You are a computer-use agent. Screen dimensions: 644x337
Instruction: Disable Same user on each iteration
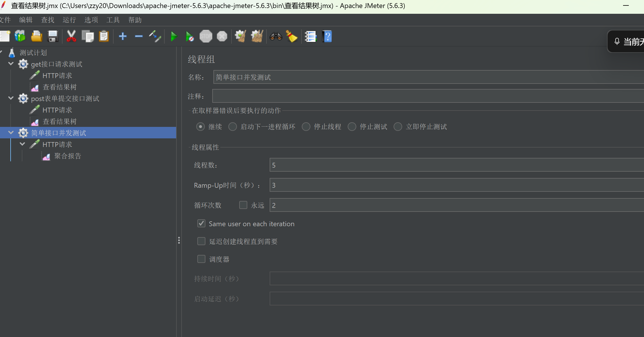point(201,223)
